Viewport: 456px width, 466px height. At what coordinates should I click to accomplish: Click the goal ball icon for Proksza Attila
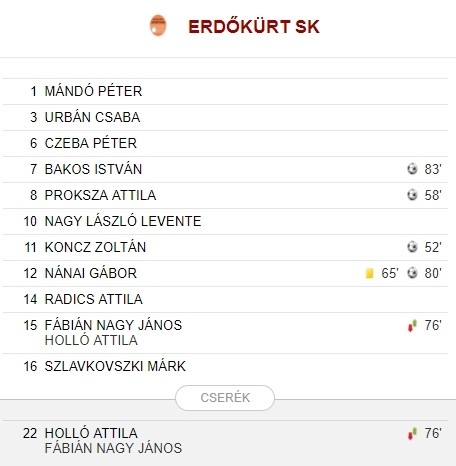click(x=412, y=195)
